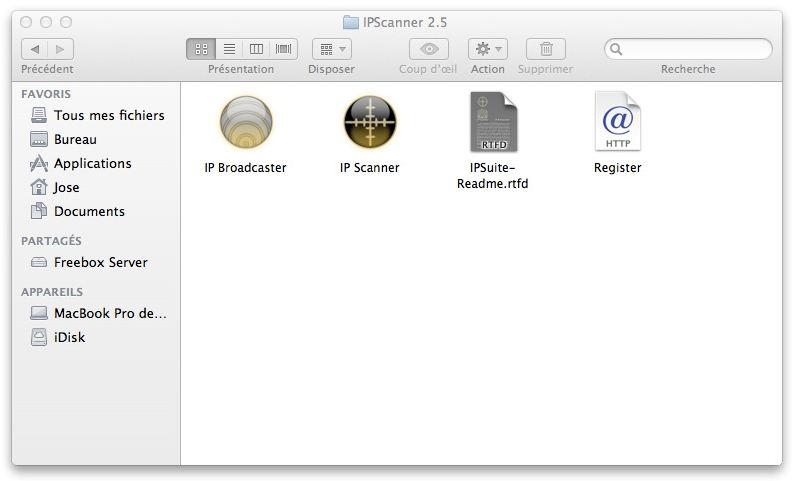Click the Freebox Server drive icon

(39, 262)
